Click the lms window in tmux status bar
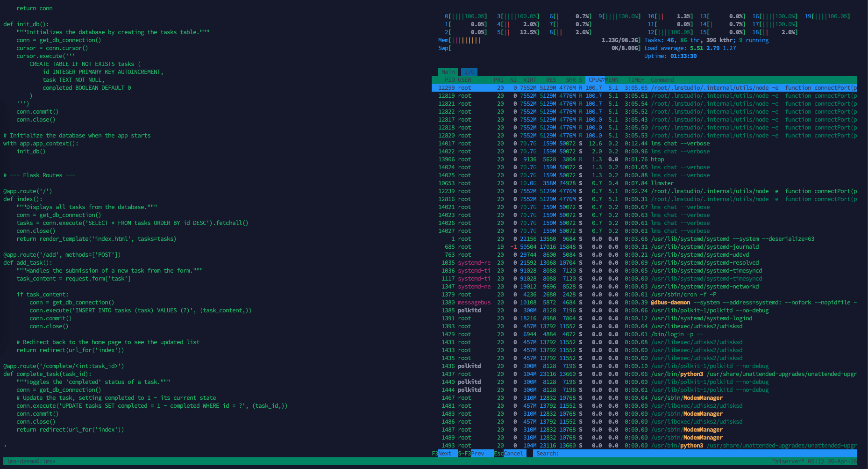The height and width of the screenshot is (469, 868). (48, 462)
